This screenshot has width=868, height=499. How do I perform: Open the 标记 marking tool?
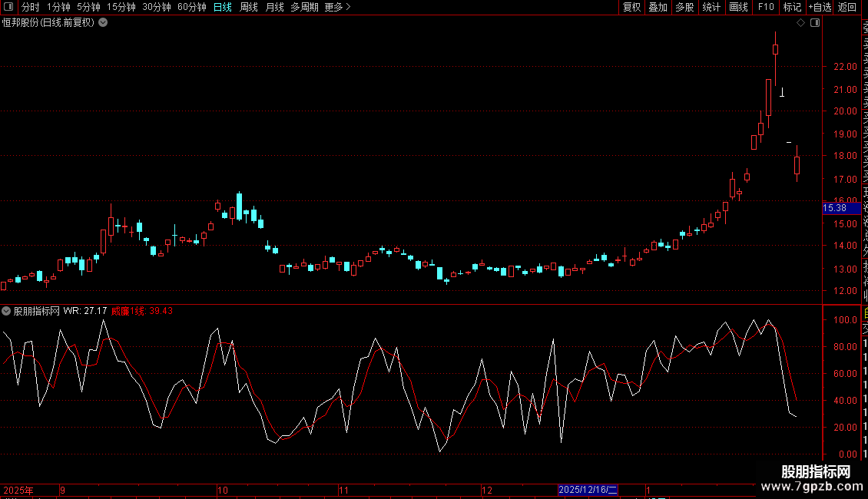pos(792,7)
